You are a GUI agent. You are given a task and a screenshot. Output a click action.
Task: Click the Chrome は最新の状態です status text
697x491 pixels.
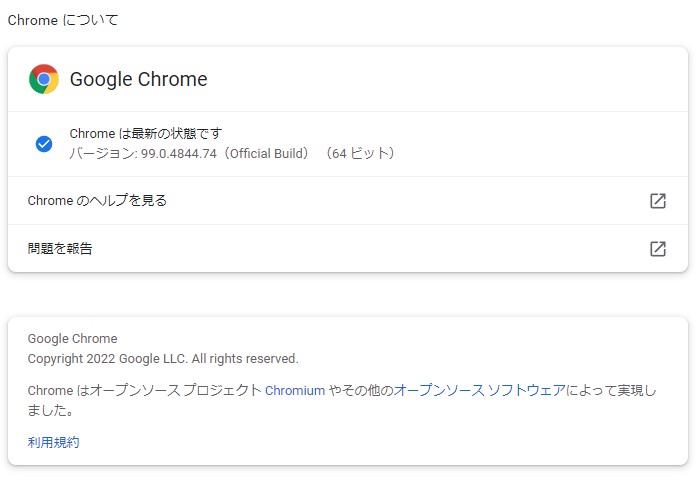point(146,134)
